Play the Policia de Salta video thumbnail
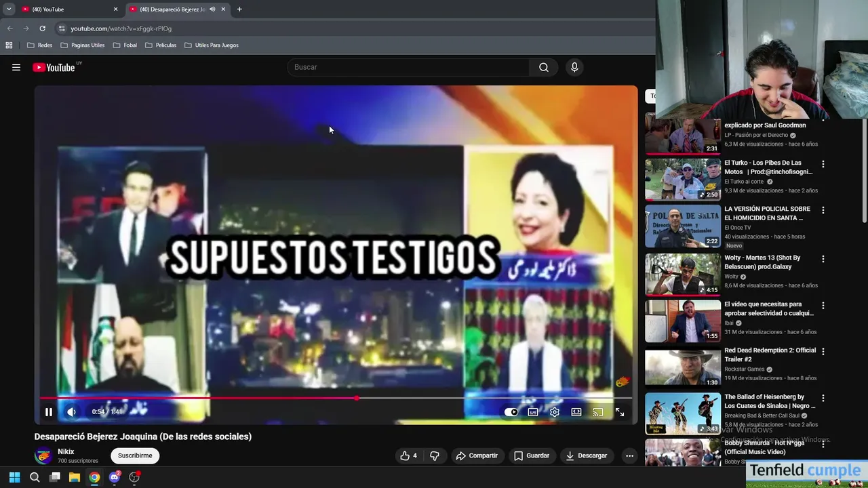 683,226
